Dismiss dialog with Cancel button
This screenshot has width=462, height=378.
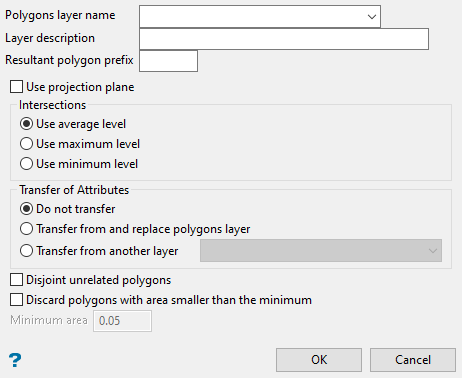413,360
